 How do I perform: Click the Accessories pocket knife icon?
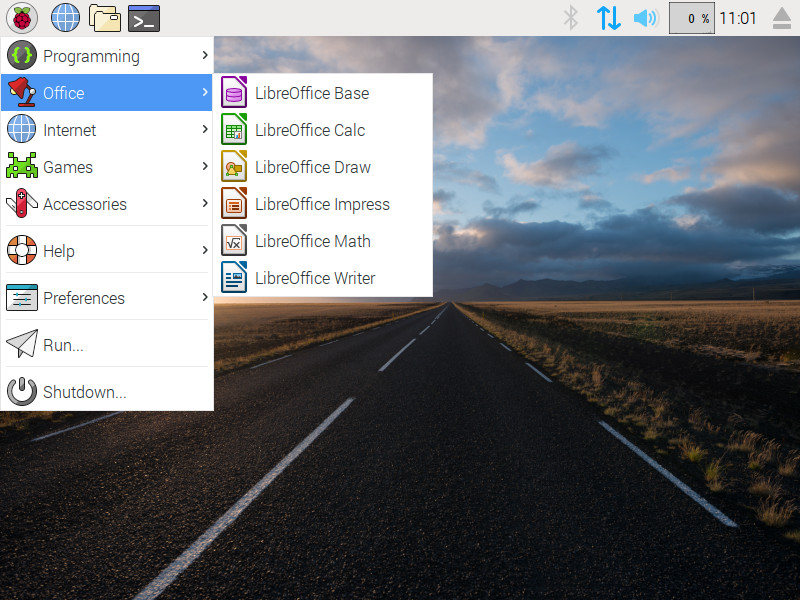point(21,203)
